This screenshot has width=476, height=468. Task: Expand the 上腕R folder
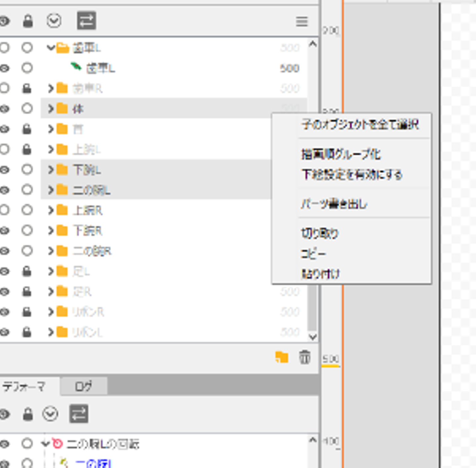coord(51,210)
